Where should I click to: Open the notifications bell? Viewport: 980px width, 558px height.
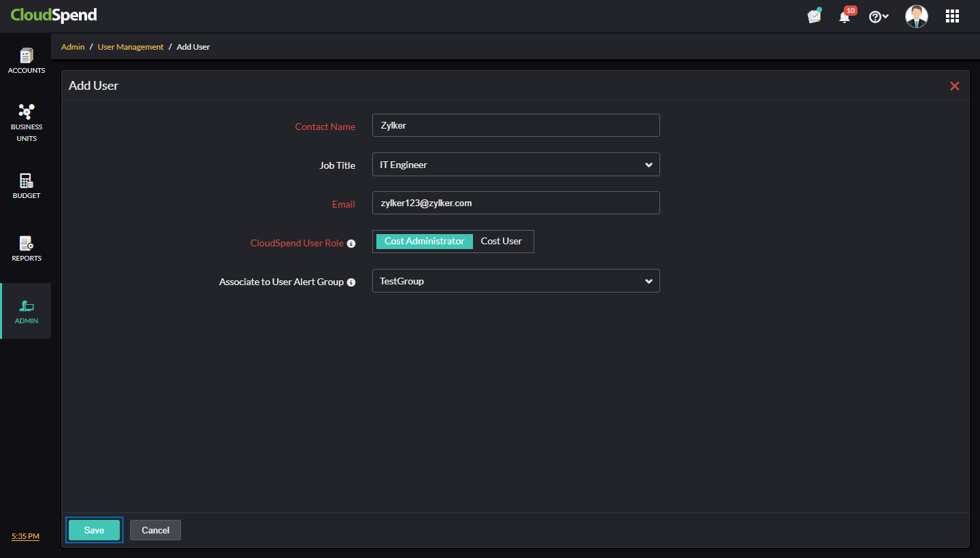(845, 16)
